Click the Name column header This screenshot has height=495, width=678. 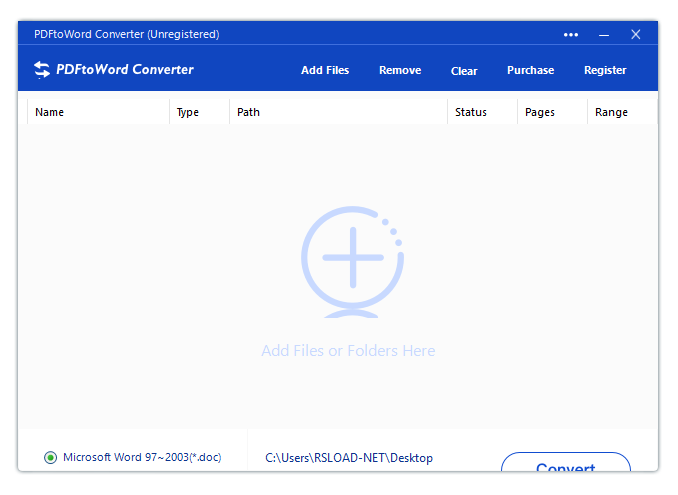pyautogui.click(x=98, y=112)
